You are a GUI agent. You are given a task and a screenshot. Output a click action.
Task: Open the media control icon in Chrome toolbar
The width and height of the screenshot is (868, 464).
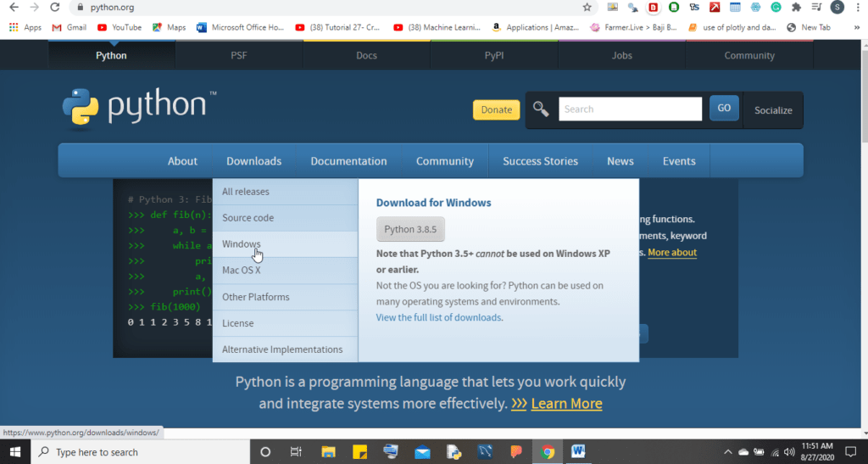point(816,7)
